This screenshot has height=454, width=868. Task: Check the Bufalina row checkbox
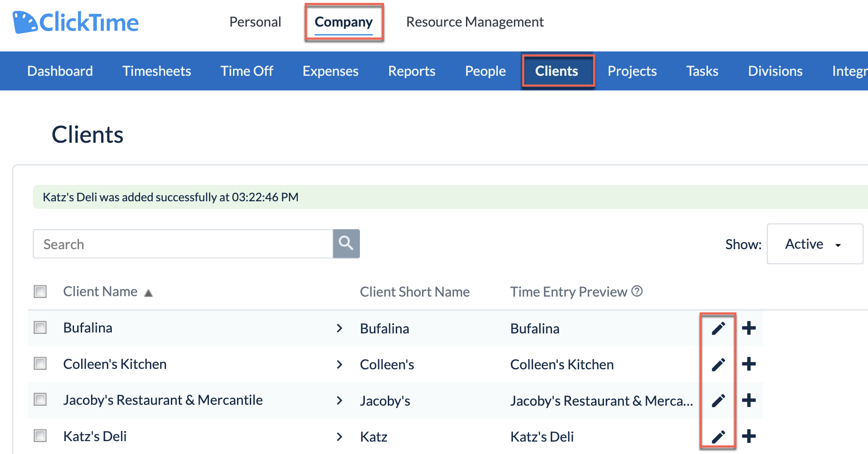[x=40, y=328]
